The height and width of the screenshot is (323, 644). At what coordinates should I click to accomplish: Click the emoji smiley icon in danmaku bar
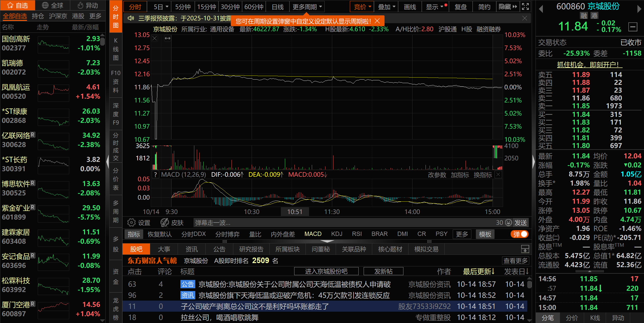[x=509, y=223]
